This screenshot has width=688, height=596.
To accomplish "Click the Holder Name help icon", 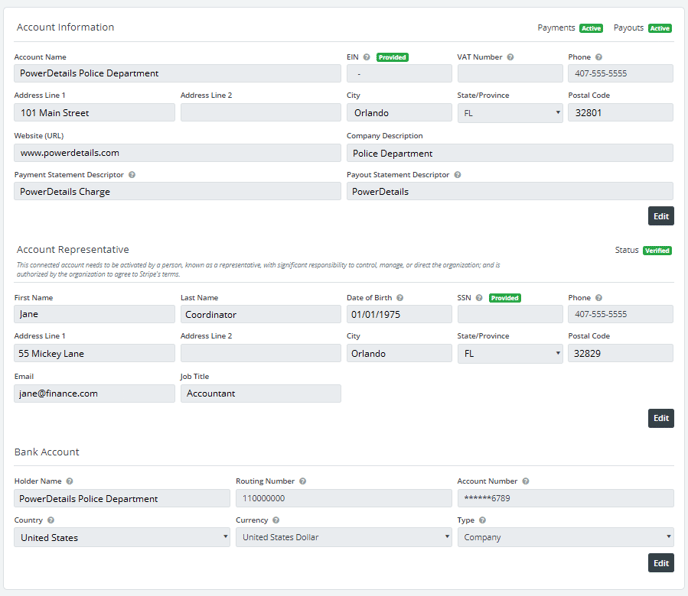I will (x=70, y=481).
